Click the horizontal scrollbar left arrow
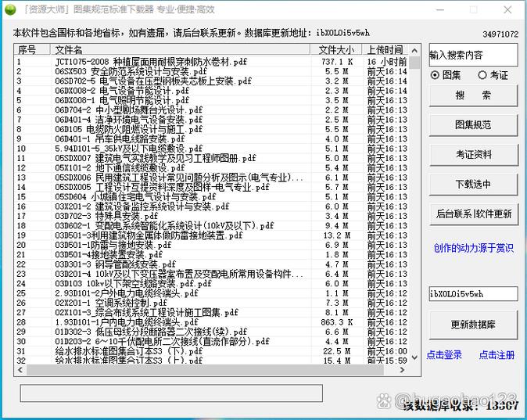527x420 pixels. [20, 370]
